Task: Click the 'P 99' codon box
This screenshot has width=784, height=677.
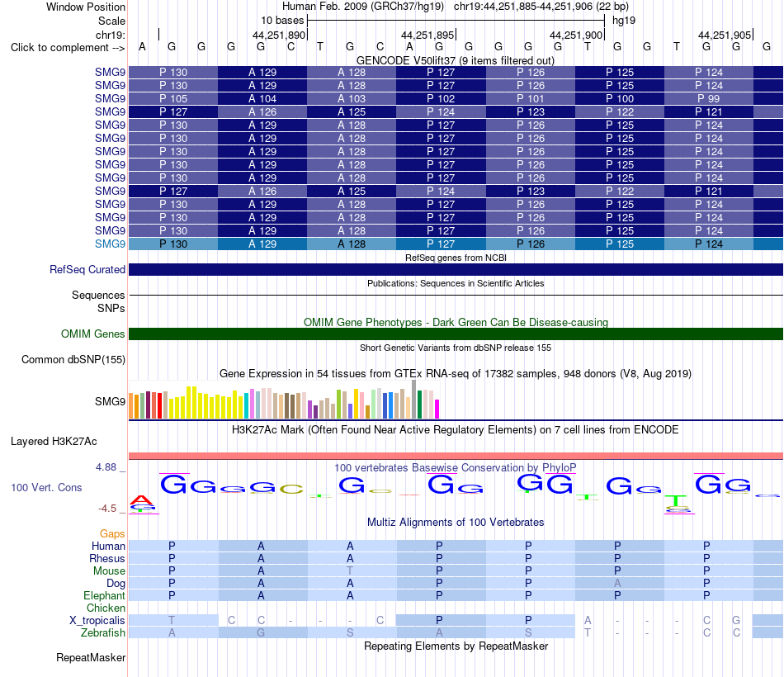Action: coord(709,98)
